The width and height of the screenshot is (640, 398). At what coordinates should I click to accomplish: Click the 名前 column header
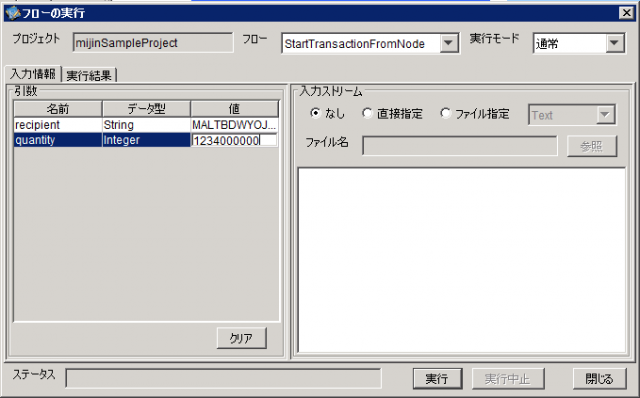pos(58,109)
